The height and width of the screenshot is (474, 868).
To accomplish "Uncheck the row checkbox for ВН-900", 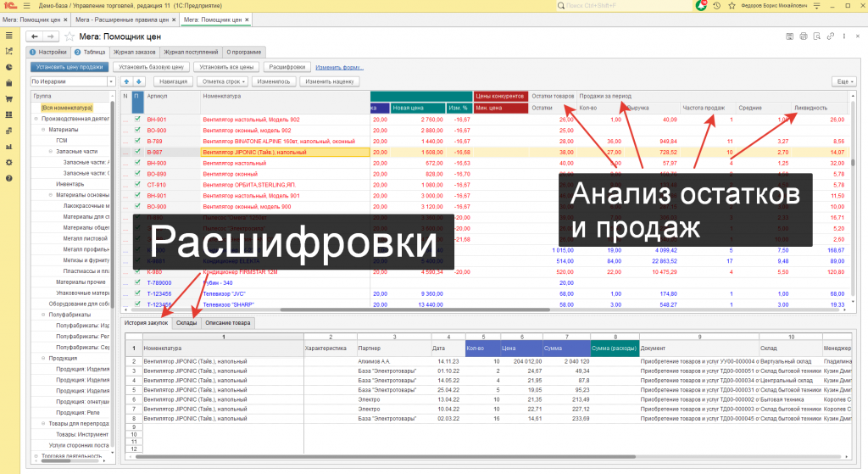I will point(137,163).
